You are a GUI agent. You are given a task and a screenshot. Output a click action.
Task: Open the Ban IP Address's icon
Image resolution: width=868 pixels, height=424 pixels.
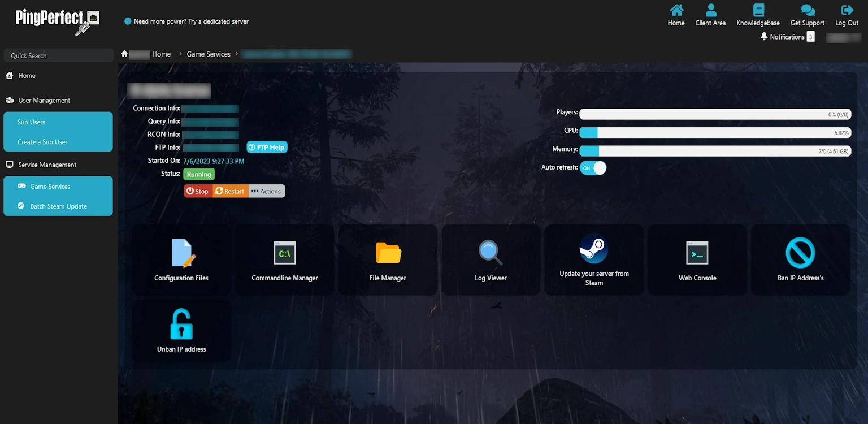(x=800, y=253)
